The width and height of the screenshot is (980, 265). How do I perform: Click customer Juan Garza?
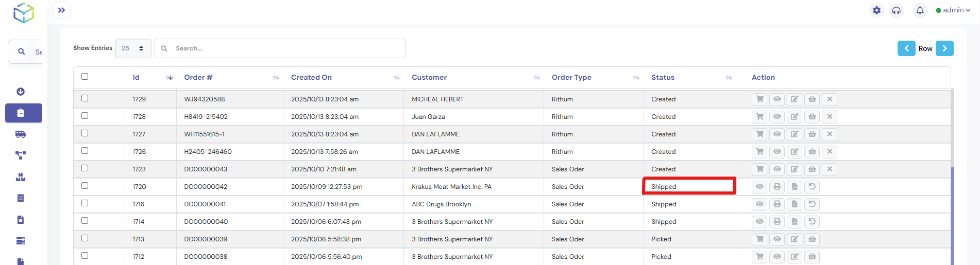(x=428, y=117)
